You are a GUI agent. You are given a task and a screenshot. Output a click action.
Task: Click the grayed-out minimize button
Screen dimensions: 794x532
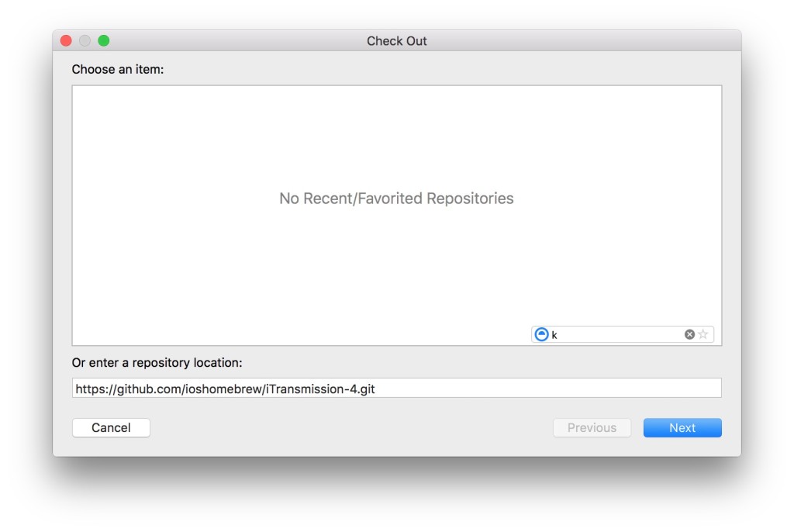pos(85,40)
